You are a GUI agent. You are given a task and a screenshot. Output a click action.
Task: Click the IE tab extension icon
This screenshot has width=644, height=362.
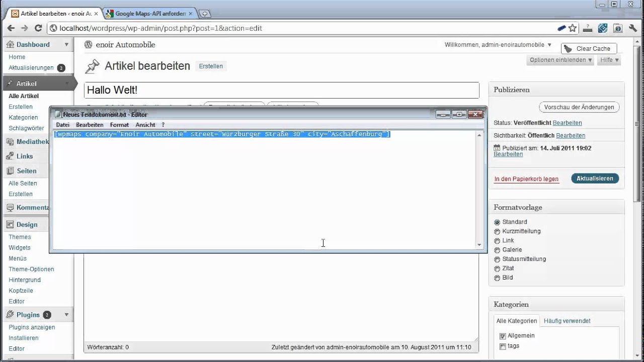(x=617, y=28)
